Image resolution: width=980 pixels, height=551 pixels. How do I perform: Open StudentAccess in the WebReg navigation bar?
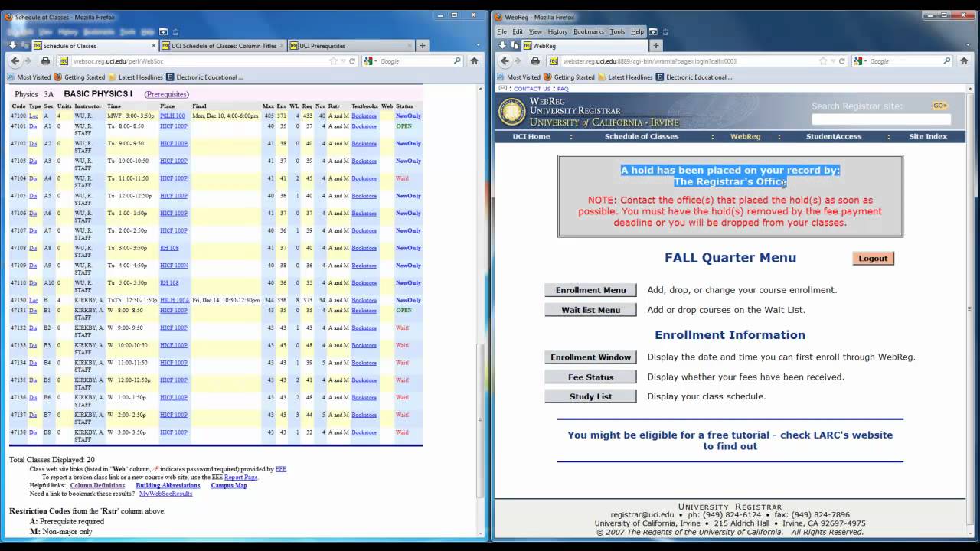[834, 136]
